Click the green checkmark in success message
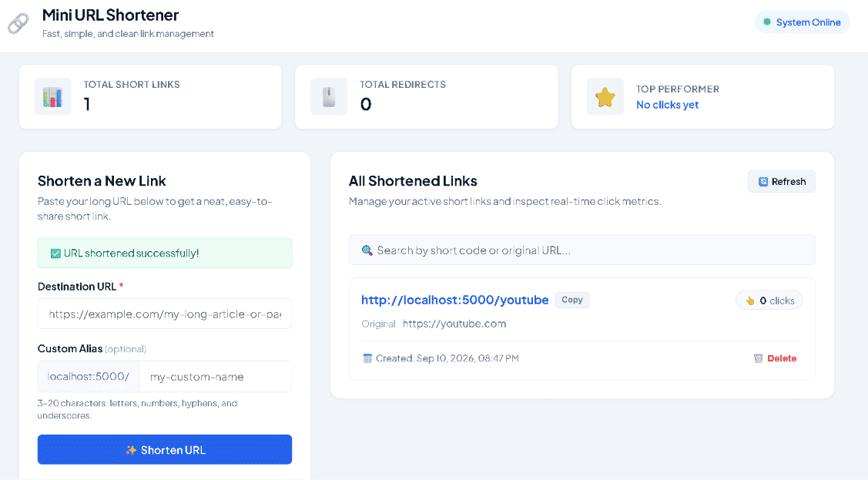Viewport: 868px width, 480px height. (x=55, y=253)
